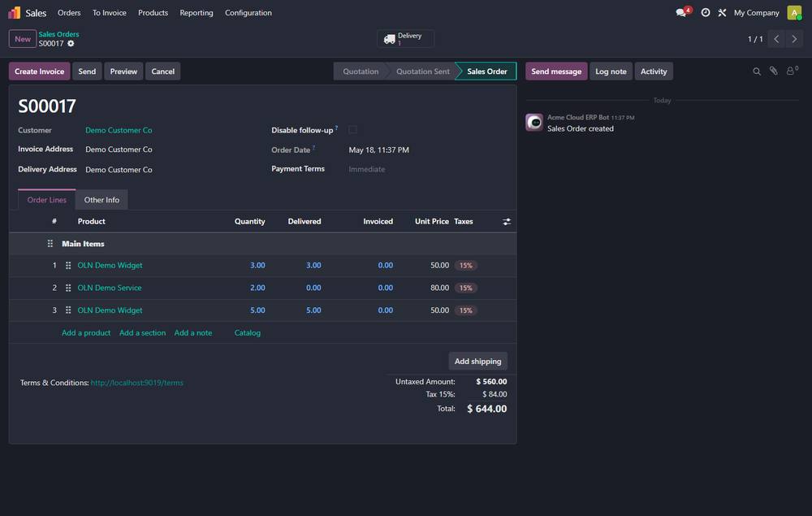The width and height of the screenshot is (812, 516).
Task: Click the gear icon beside S00017
Action: click(x=71, y=44)
